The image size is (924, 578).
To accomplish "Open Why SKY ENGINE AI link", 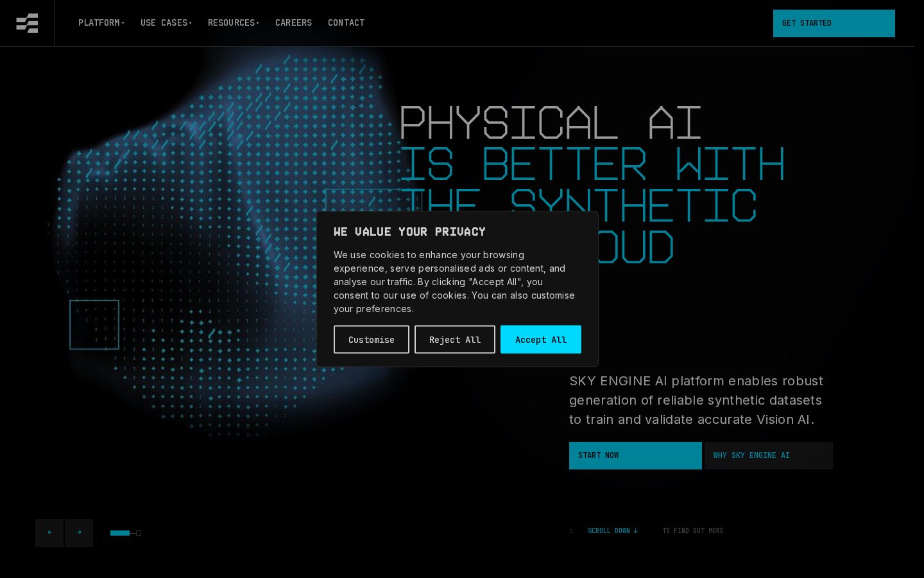I will point(769,455).
